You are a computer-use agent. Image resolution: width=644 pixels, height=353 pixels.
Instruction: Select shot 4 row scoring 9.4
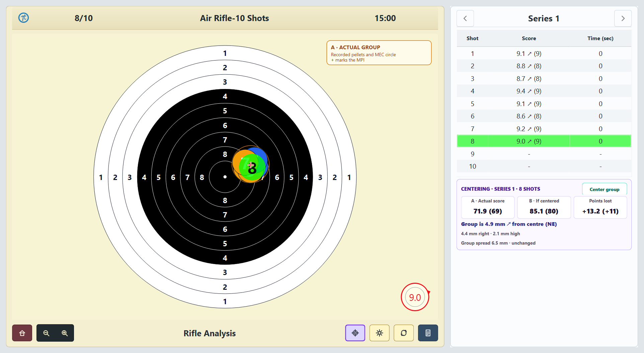(x=544, y=91)
